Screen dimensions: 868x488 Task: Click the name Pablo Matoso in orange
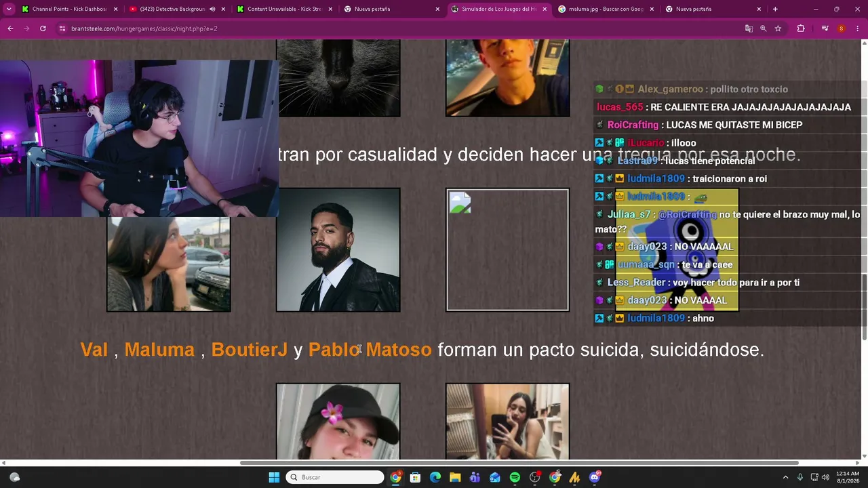370,350
